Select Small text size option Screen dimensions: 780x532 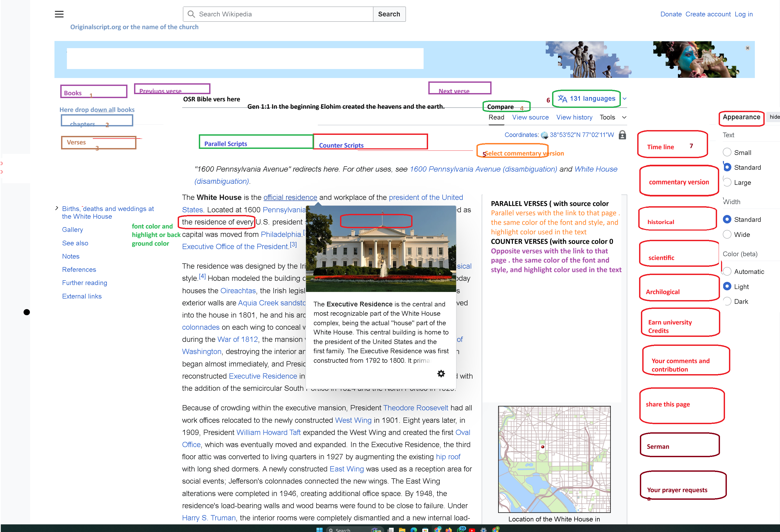727,152
